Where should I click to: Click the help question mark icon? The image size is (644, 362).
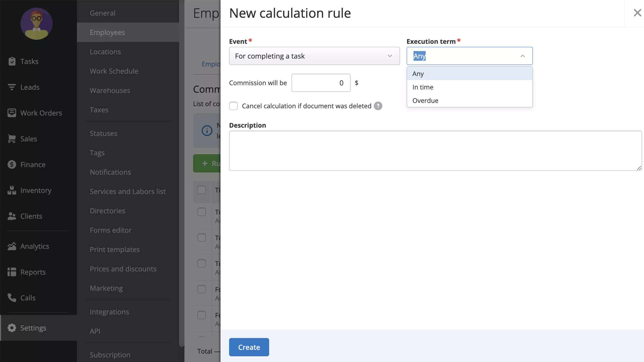(378, 106)
